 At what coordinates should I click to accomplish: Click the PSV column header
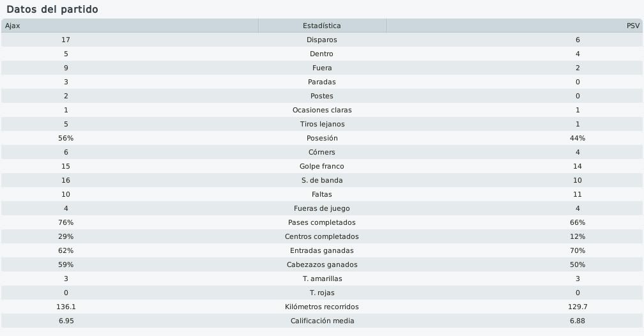tap(515, 26)
